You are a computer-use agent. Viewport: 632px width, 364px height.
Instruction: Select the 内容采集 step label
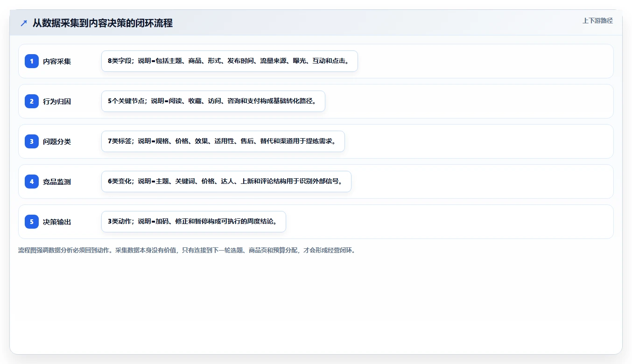coord(57,61)
